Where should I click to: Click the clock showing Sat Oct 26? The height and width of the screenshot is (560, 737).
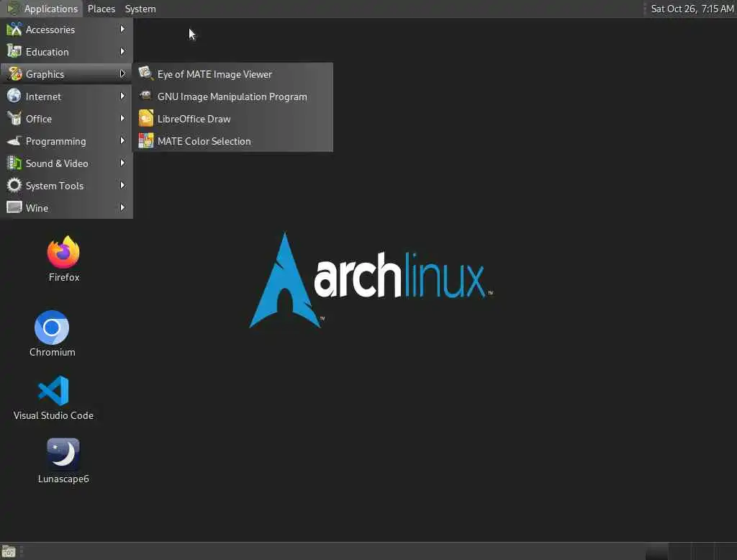(692, 9)
